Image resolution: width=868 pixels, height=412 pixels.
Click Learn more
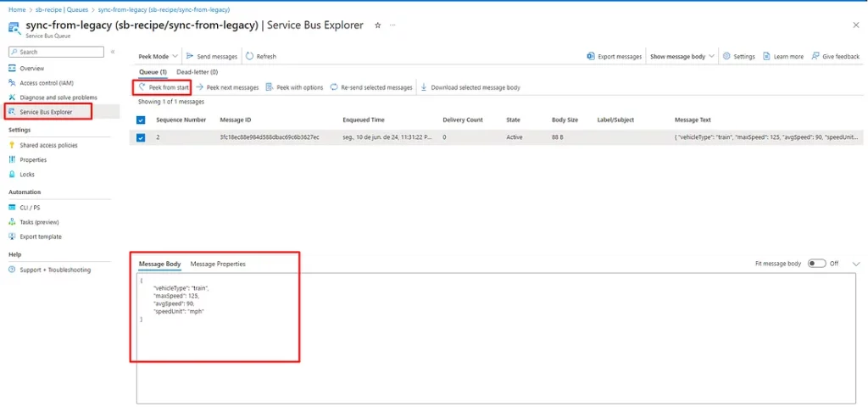click(x=783, y=57)
